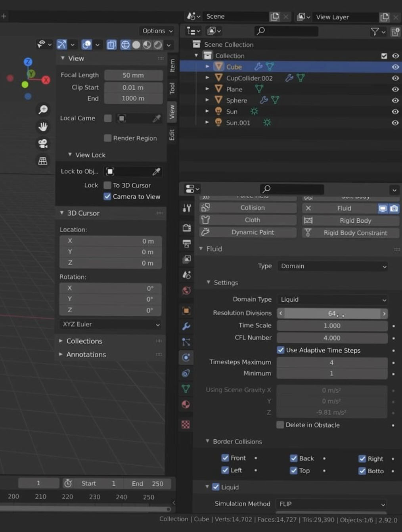Hide the Cube object with eye icon
The image size is (402, 532).
pos(395,67)
